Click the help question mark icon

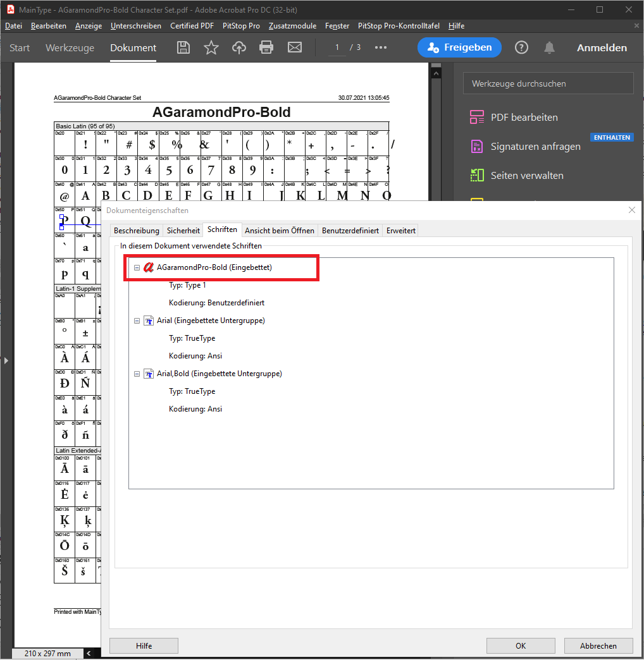click(x=521, y=47)
